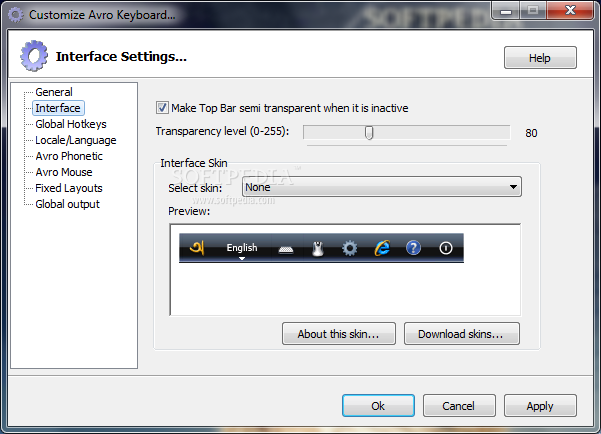Open the Select skin dropdown
Screen dimensions: 601x434
pos(382,187)
